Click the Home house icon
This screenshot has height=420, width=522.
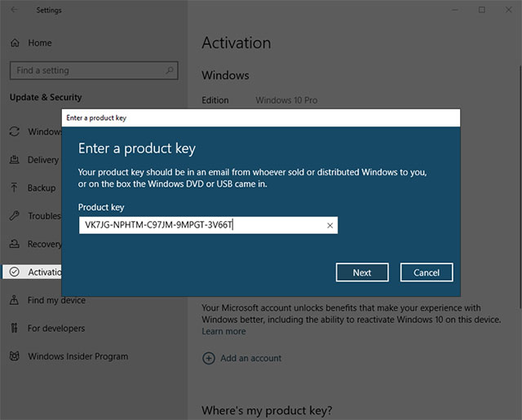[15, 43]
